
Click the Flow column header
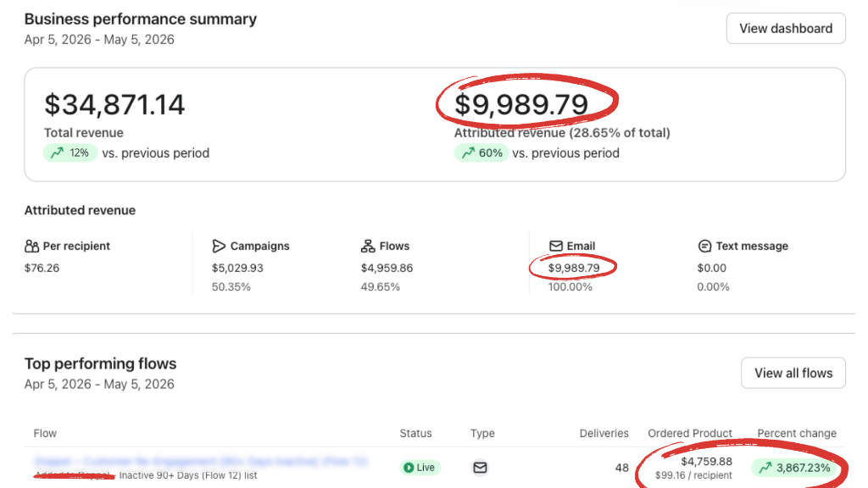click(x=45, y=433)
